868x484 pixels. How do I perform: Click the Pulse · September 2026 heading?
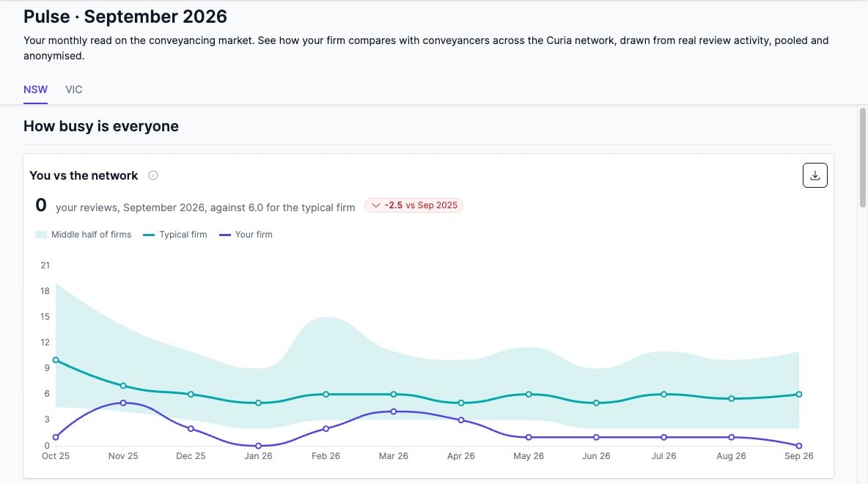(125, 17)
